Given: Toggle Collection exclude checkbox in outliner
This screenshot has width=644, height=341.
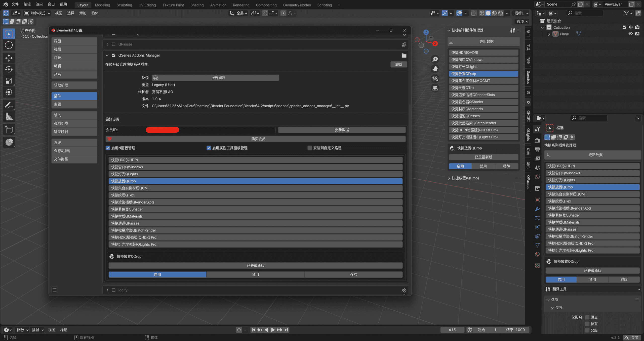Looking at the screenshot, I should pos(624,27).
